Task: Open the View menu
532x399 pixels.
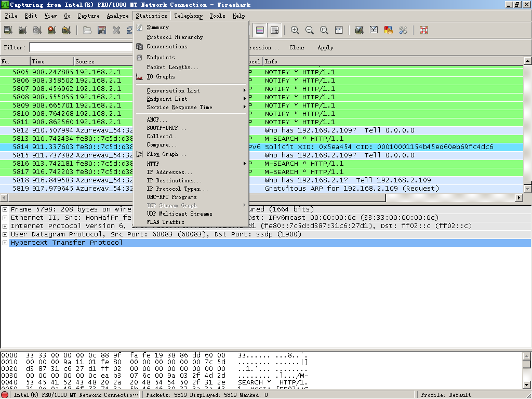Action: (50, 16)
